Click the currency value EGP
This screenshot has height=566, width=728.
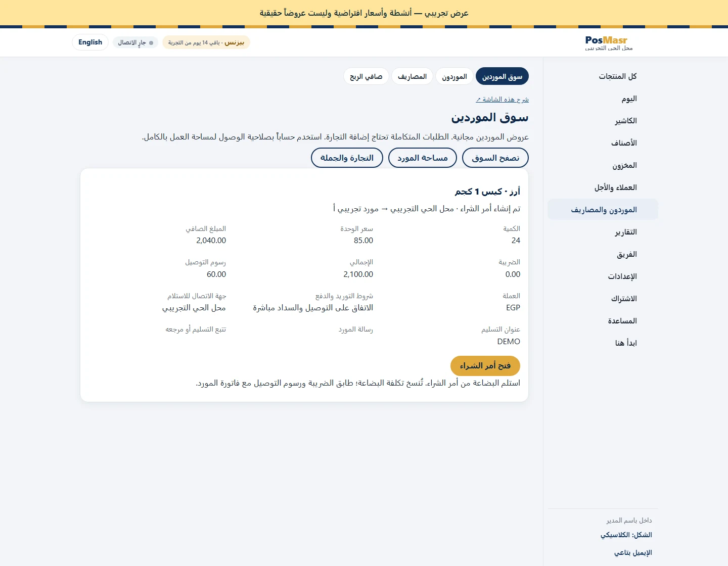pyautogui.click(x=513, y=308)
